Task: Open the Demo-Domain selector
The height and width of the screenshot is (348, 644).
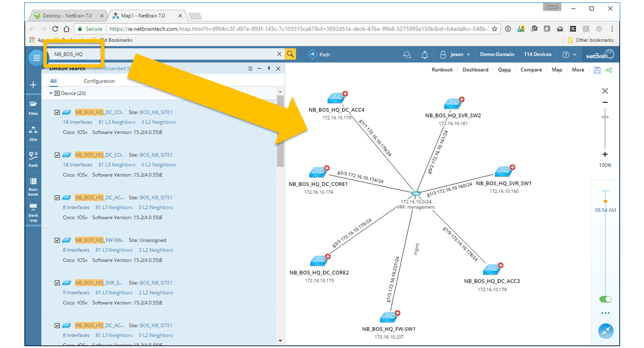Action: coord(497,54)
